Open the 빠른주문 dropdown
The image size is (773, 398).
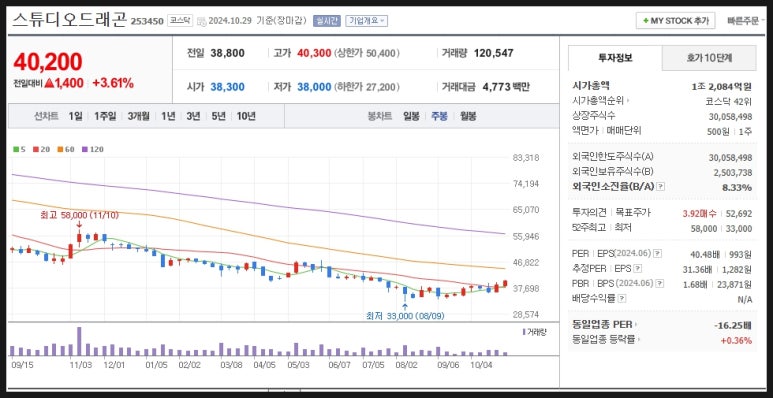pos(745,21)
